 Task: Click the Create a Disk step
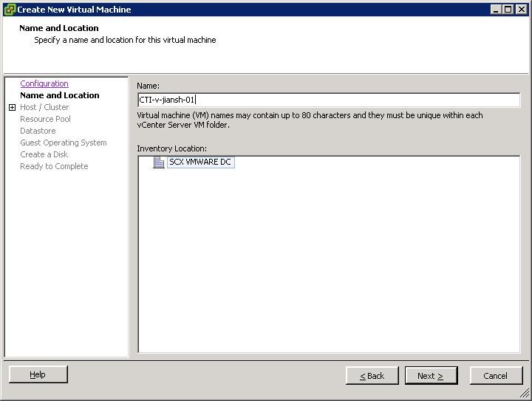click(44, 154)
